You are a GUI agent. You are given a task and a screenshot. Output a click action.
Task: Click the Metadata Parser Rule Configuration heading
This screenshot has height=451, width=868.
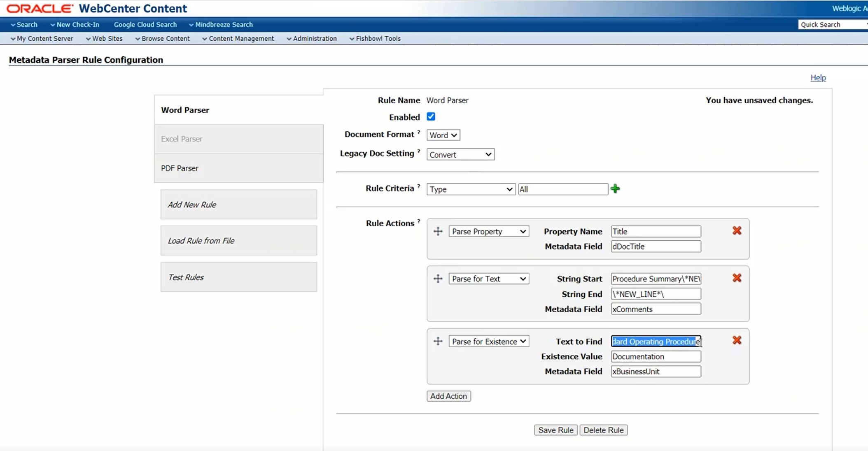(x=86, y=60)
